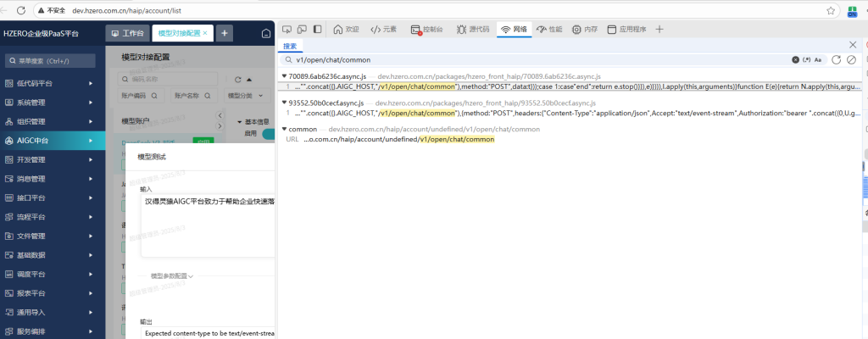
Task: Toggle match case (Aa) search option
Action: (818, 60)
